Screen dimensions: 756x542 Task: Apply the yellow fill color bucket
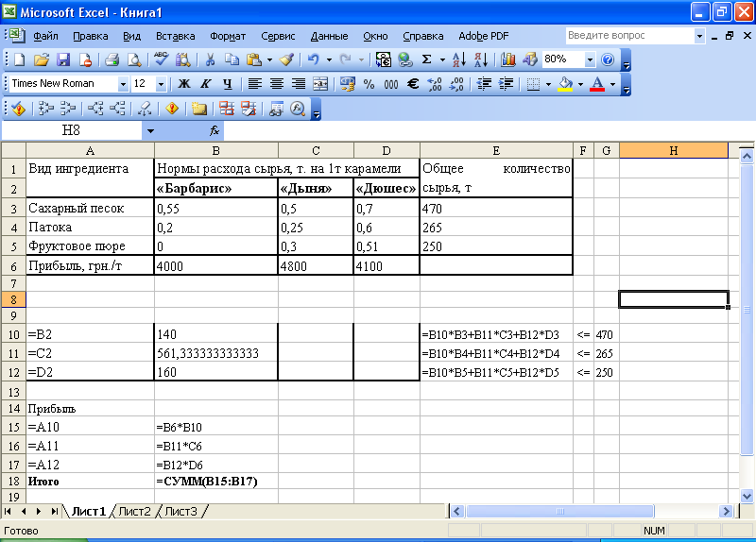[x=565, y=84]
